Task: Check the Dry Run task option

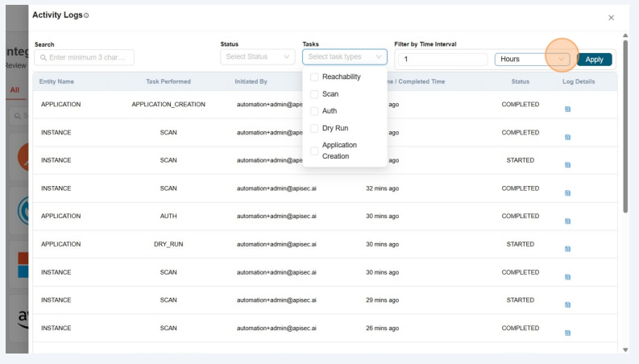Action: pos(314,128)
